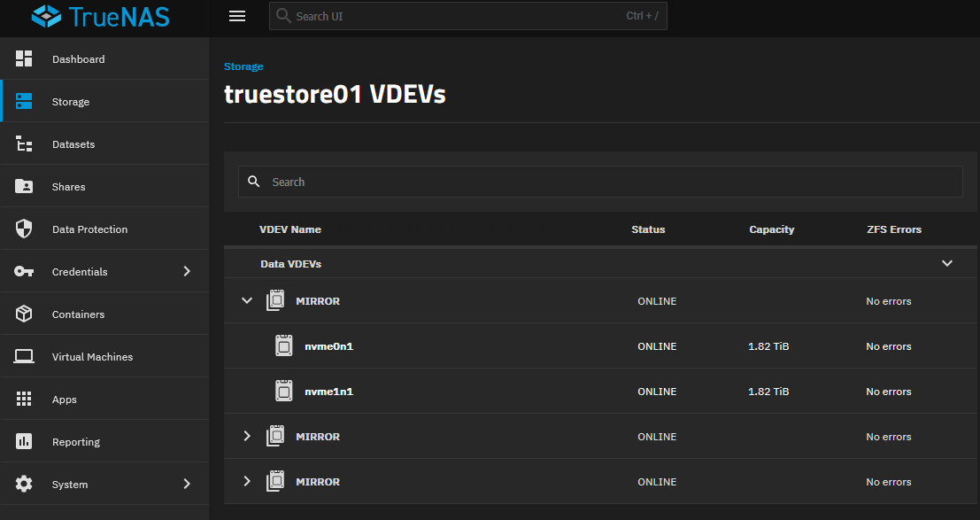Click the Virtual Machines laptop icon
Screen dimensions: 980x520
[24, 356]
